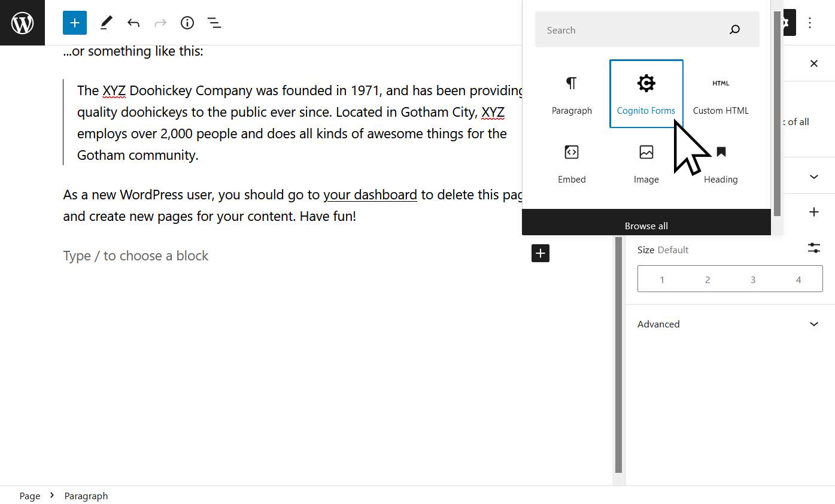Image resolution: width=835 pixels, height=504 pixels.
Task: Select Page in the breadcrumb
Action: coord(30,496)
